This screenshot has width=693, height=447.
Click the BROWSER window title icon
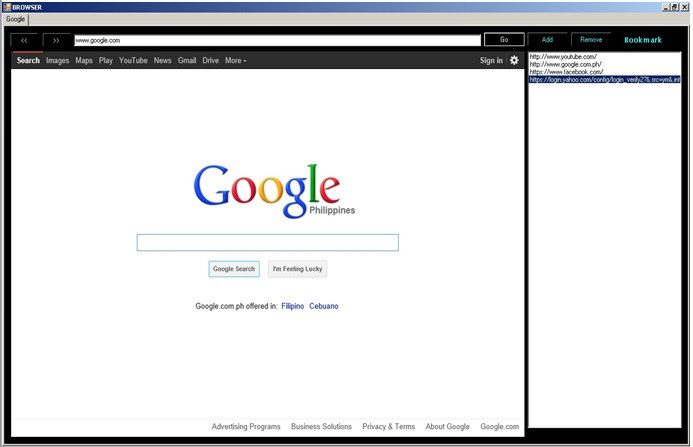[6, 6]
